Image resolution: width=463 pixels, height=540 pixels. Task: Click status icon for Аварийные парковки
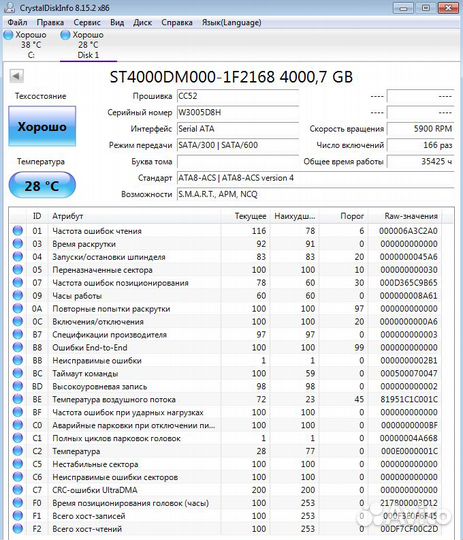coord(18,425)
